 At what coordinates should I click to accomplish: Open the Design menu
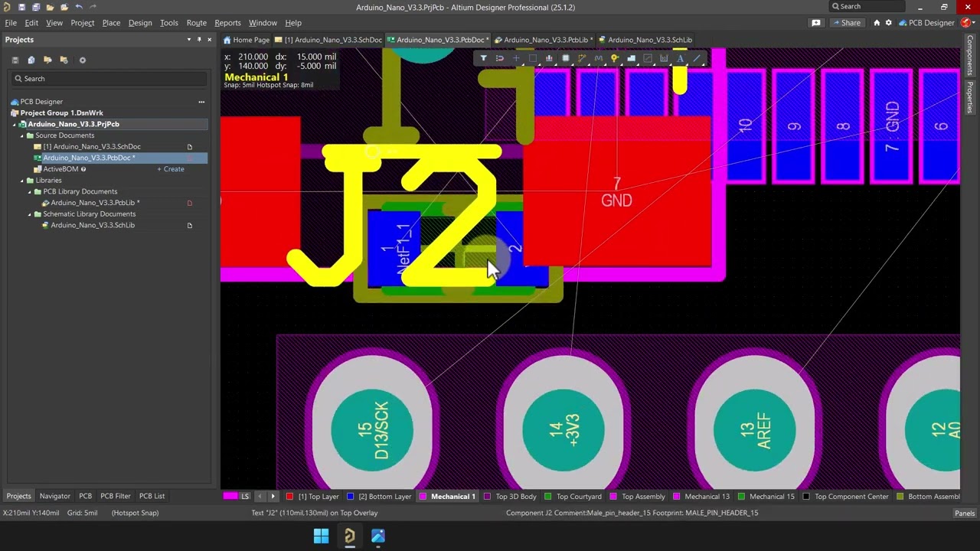coord(140,23)
